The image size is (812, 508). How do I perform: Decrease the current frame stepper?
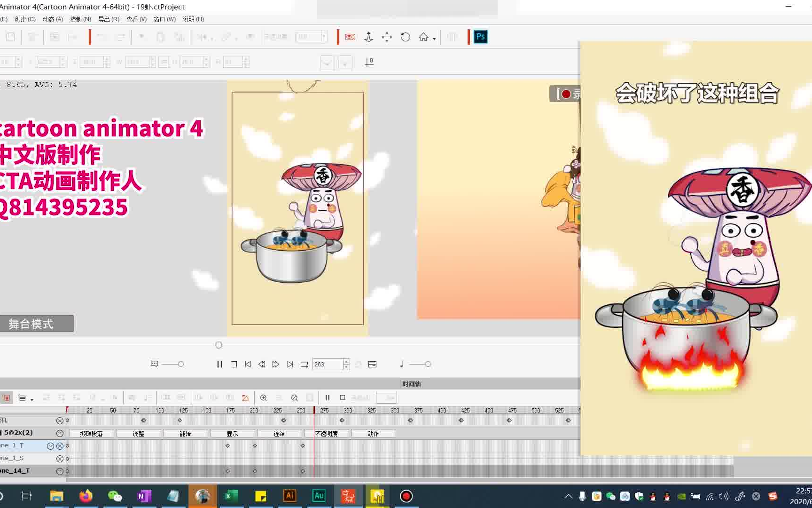click(x=346, y=367)
